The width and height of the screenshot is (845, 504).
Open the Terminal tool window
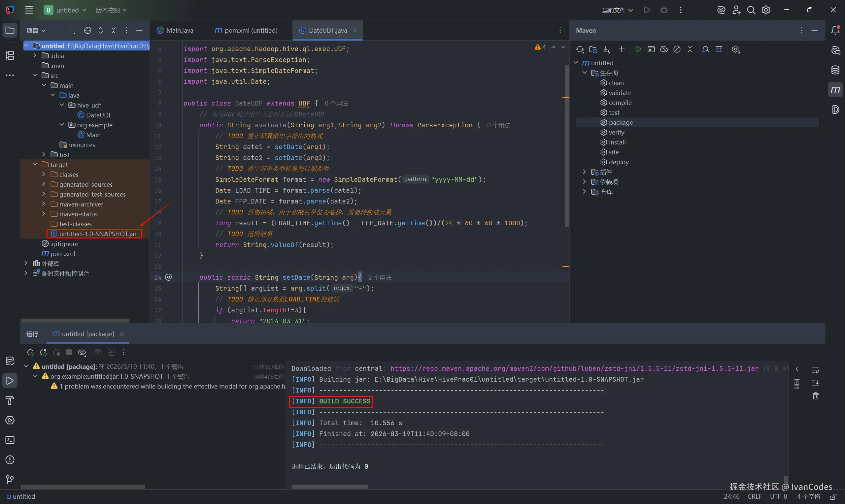10,440
